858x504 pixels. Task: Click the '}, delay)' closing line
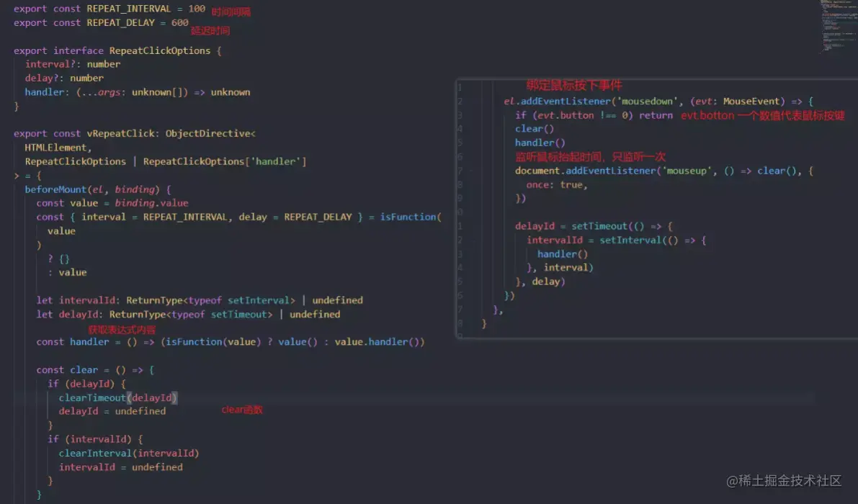coord(540,282)
